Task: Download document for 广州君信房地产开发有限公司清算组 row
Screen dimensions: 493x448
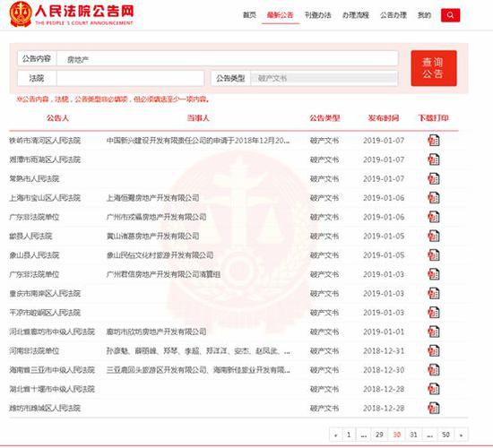Action: (x=434, y=274)
